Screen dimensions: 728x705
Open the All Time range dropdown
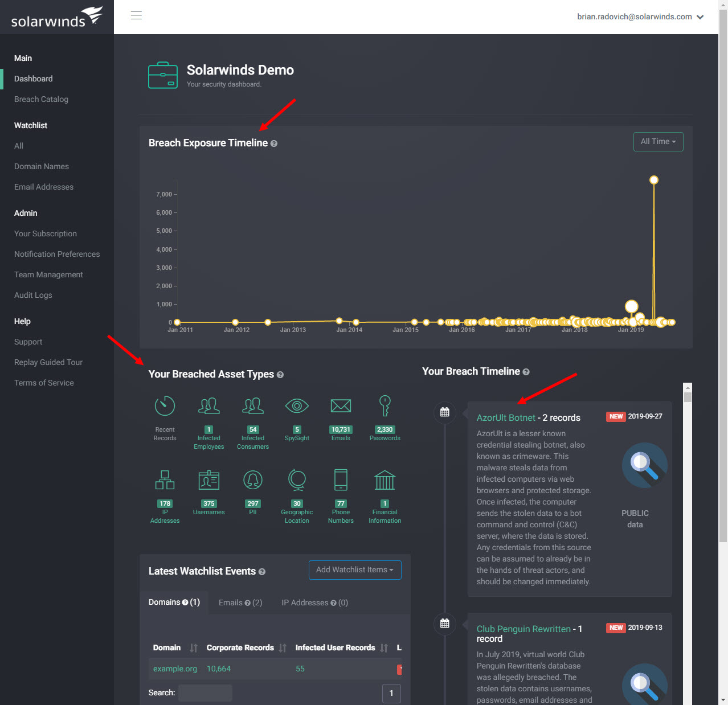[x=658, y=142]
